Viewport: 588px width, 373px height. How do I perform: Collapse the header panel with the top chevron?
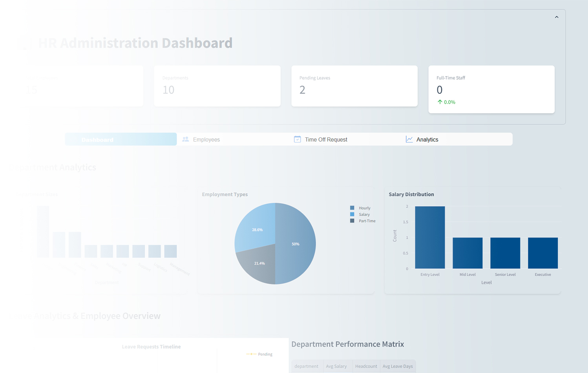pyautogui.click(x=556, y=17)
